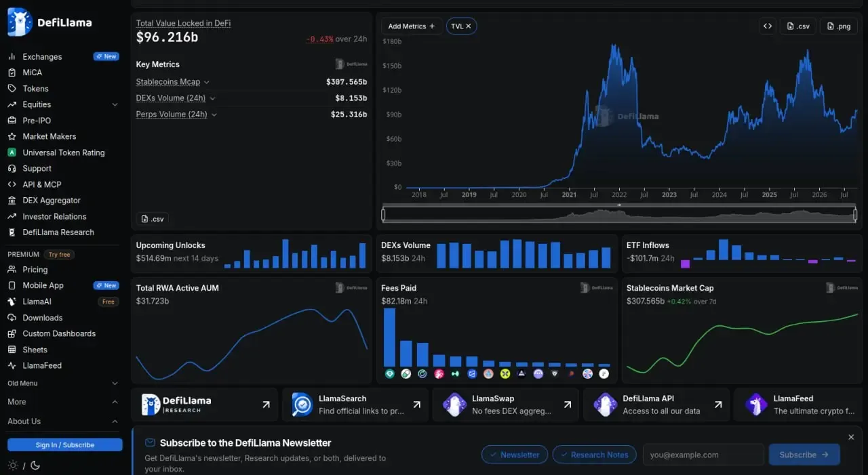
Task: Remove the TVL metric chip
Action: pos(468,26)
